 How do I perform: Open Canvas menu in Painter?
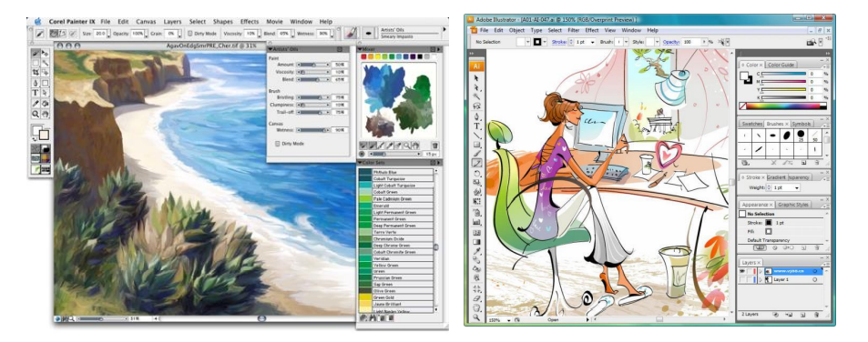pos(146,22)
